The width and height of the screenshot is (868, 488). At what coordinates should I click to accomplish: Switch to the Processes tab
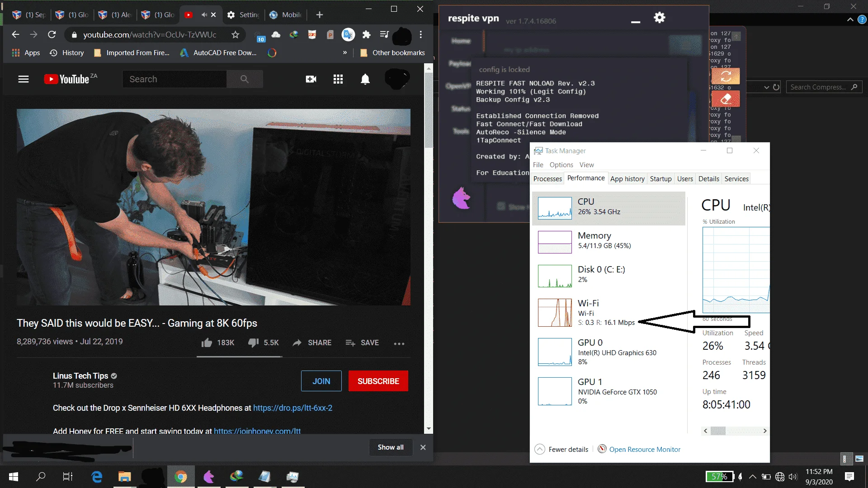[x=547, y=178]
